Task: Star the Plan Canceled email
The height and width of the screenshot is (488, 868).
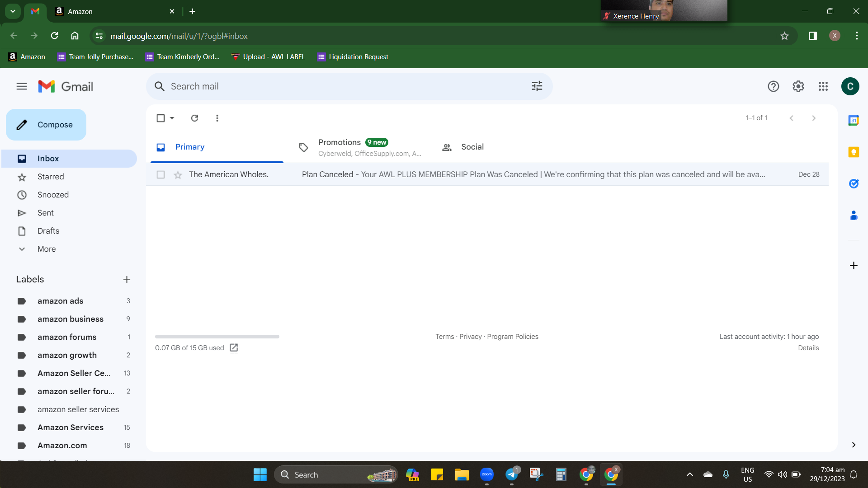Action: (x=178, y=175)
